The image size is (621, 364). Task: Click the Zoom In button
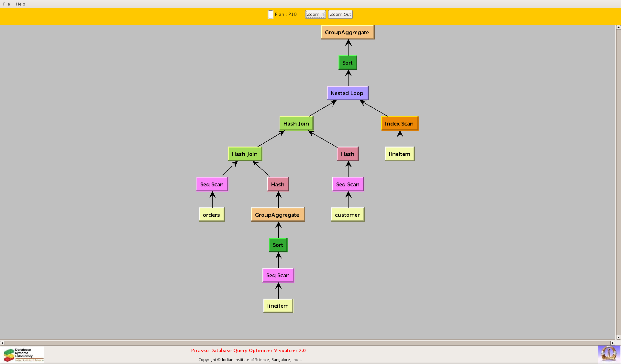click(x=315, y=14)
